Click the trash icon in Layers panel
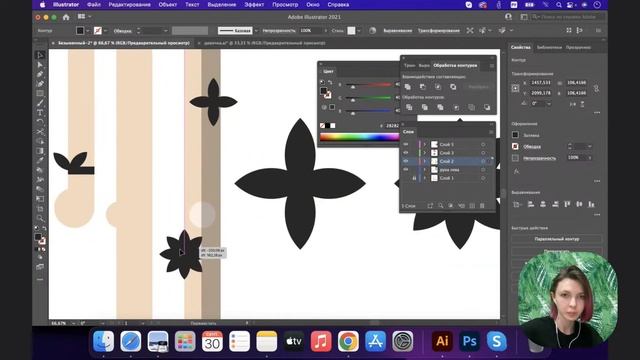 [x=482, y=206]
